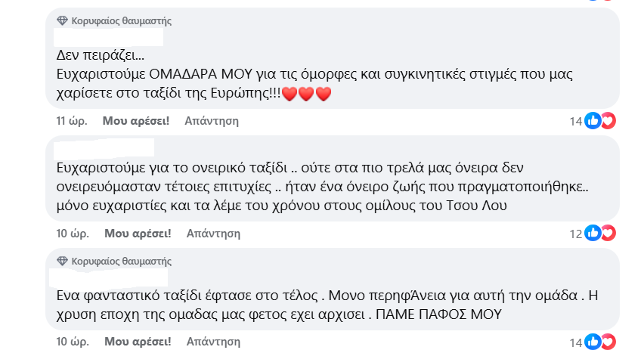
Task: Click the heart reaction icon on third comment
Action: (x=608, y=342)
